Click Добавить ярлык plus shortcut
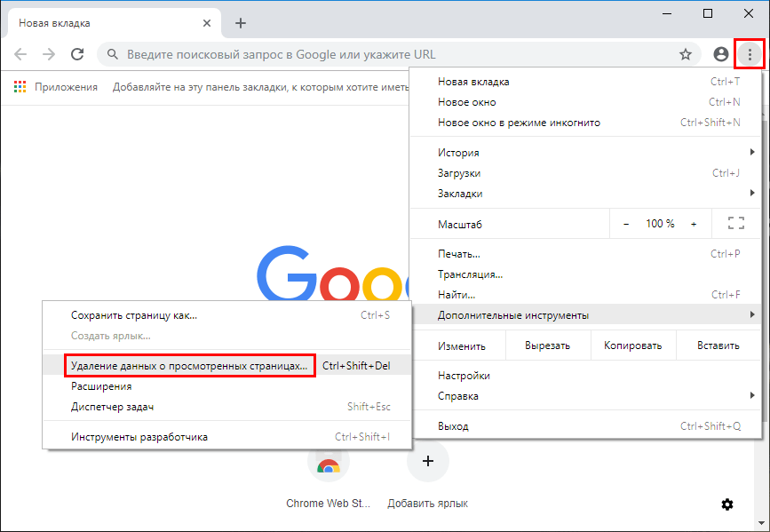770x532 pixels. click(x=428, y=461)
